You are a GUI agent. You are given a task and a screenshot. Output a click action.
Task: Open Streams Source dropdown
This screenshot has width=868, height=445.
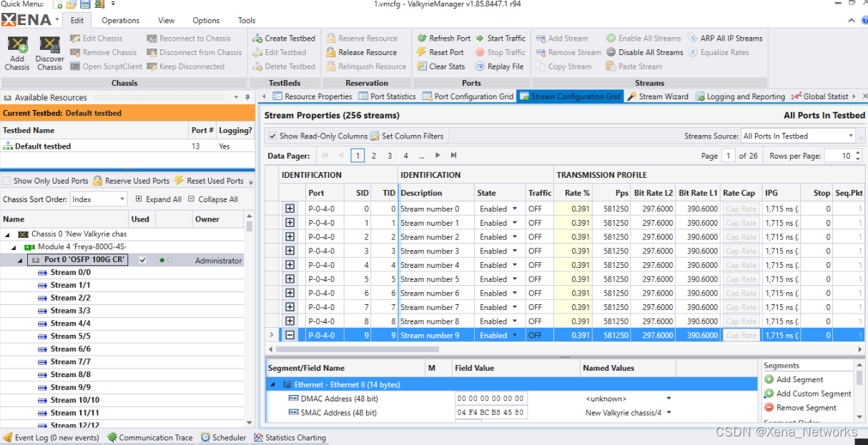pos(851,136)
